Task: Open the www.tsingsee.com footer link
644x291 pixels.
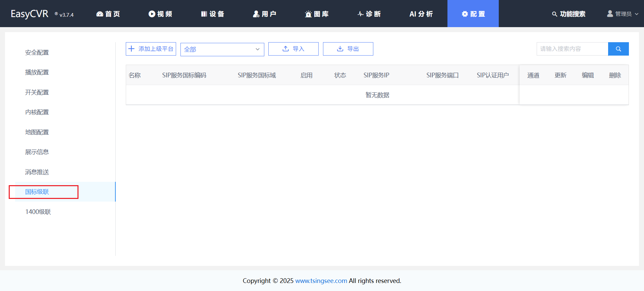Action: click(321, 281)
